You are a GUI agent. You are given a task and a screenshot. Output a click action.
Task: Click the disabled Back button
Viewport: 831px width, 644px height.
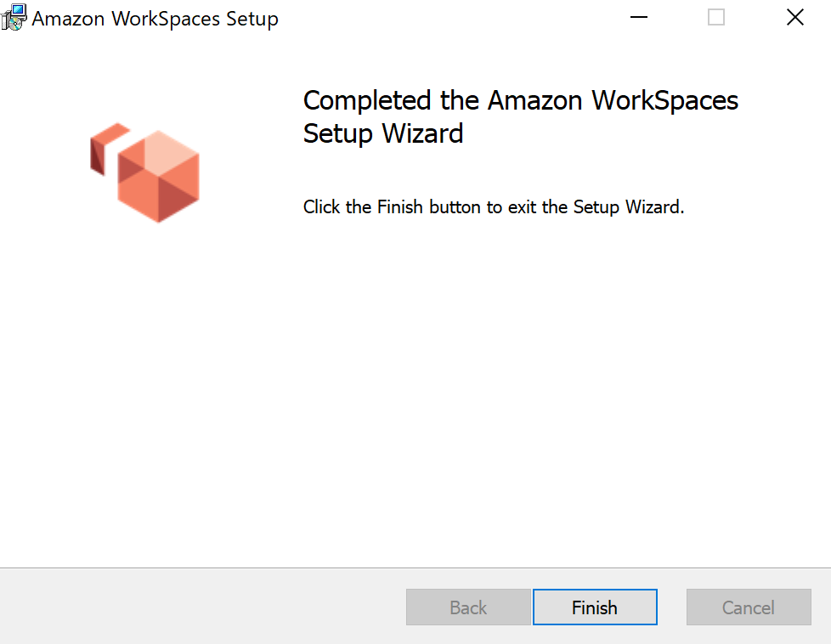coord(468,607)
